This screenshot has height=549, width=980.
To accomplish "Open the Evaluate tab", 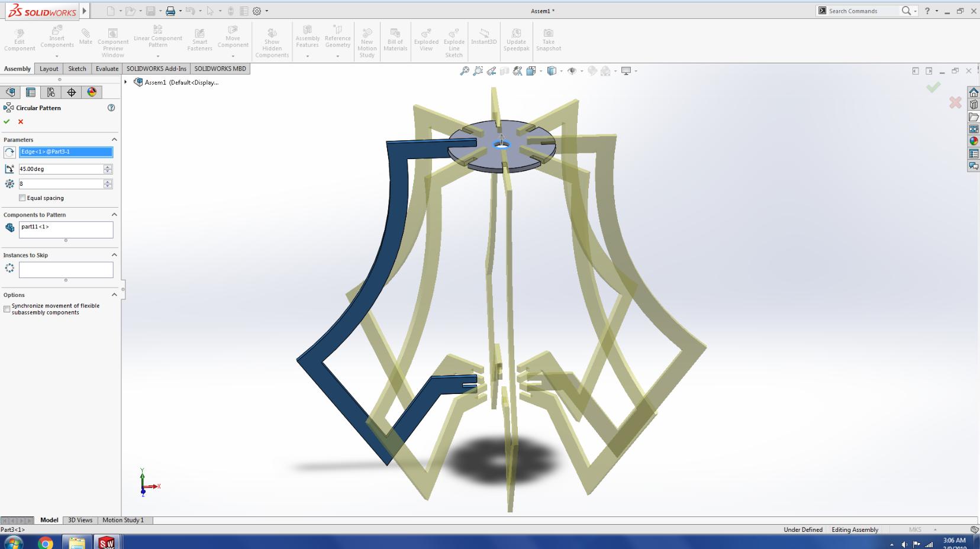I will point(107,69).
